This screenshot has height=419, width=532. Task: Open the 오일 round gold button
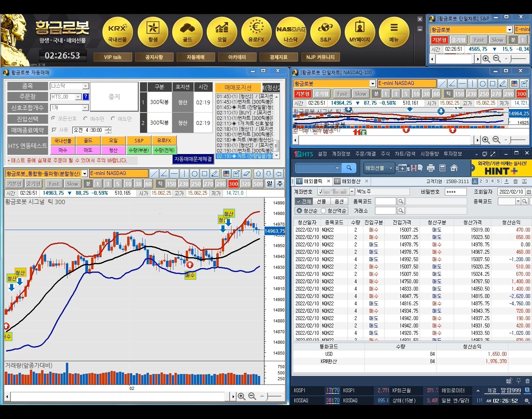[x=222, y=32]
